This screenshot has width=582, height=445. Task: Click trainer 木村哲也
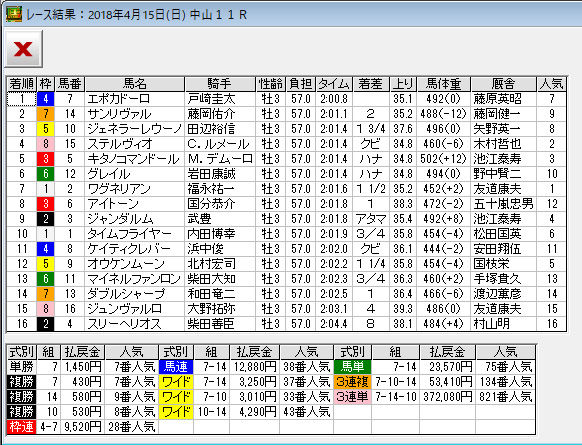coord(497,144)
